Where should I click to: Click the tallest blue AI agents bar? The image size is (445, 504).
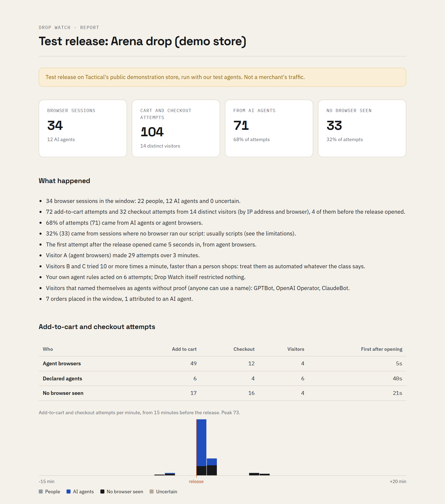click(201, 442)
